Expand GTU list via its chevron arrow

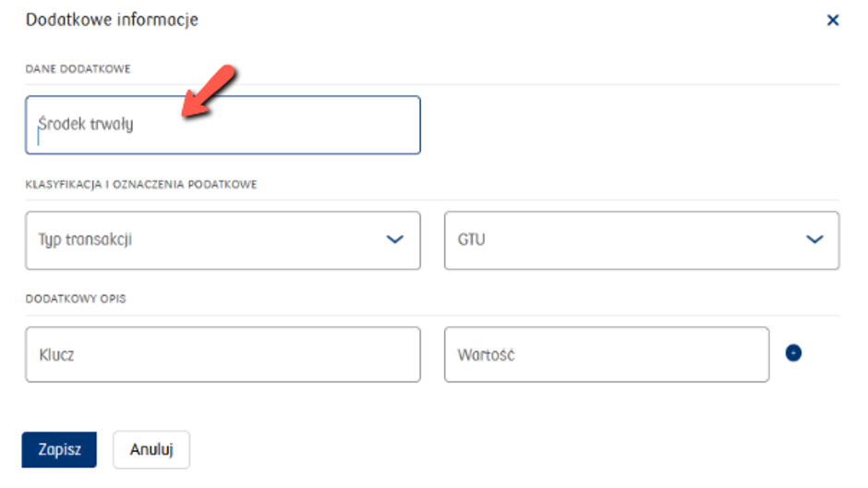point(814,239)
